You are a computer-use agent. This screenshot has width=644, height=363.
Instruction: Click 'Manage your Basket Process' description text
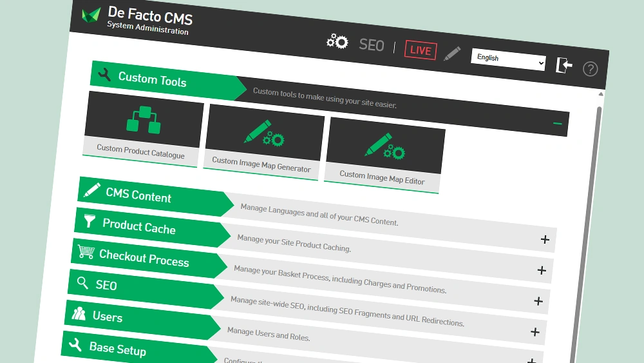339,280
